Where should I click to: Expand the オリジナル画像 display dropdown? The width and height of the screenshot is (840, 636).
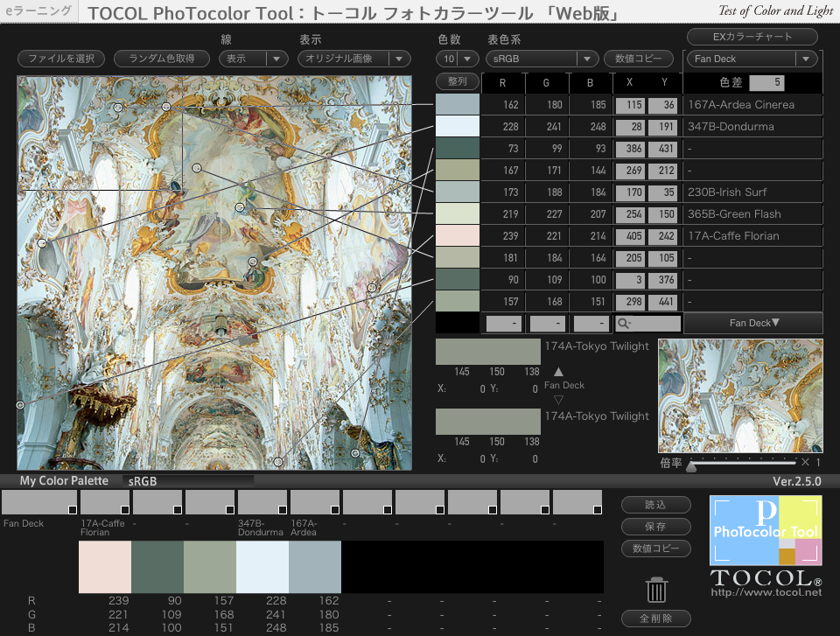coord(354,59)
